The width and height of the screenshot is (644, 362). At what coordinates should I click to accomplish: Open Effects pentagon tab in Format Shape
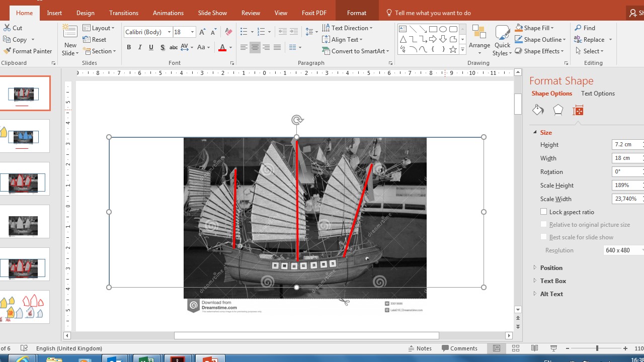(558, 110)
